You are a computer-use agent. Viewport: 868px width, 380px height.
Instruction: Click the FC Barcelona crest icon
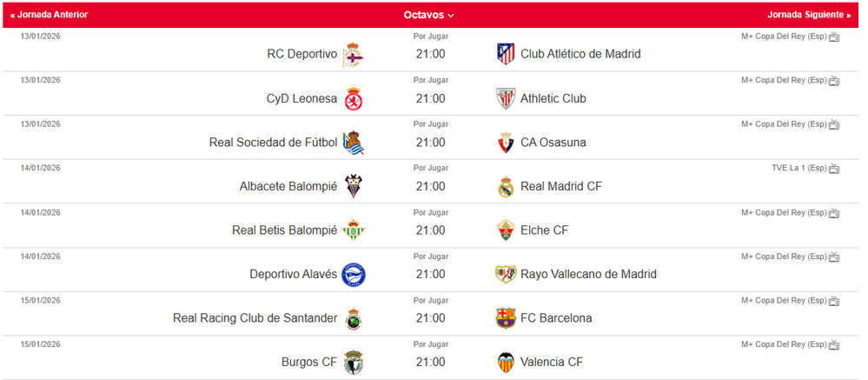click(506, 318)
